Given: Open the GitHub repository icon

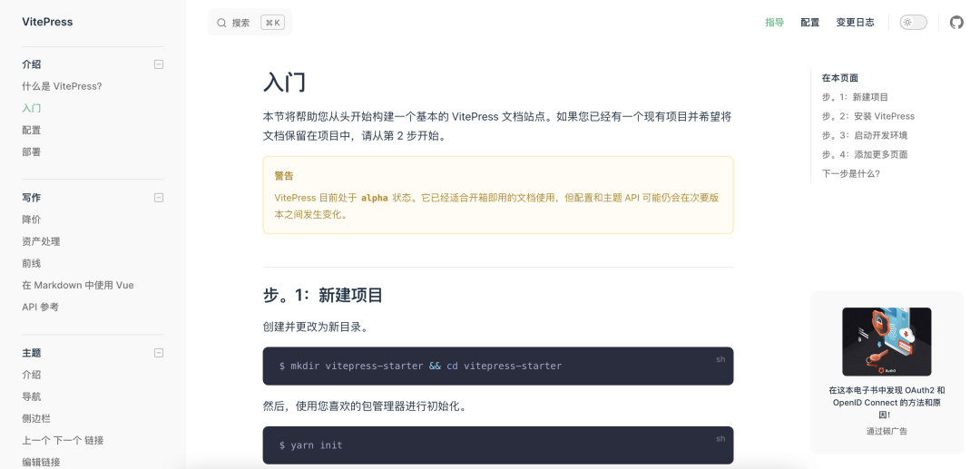Looking at the screenshot, I should (x=956, y=23).
